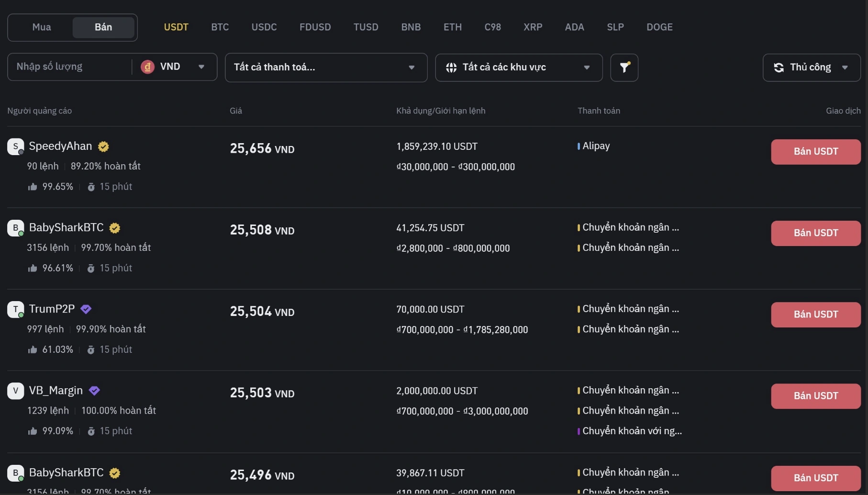Select the FDUSD tab
The width and height of the screenshot is (868, 495).
click(315, 27)
